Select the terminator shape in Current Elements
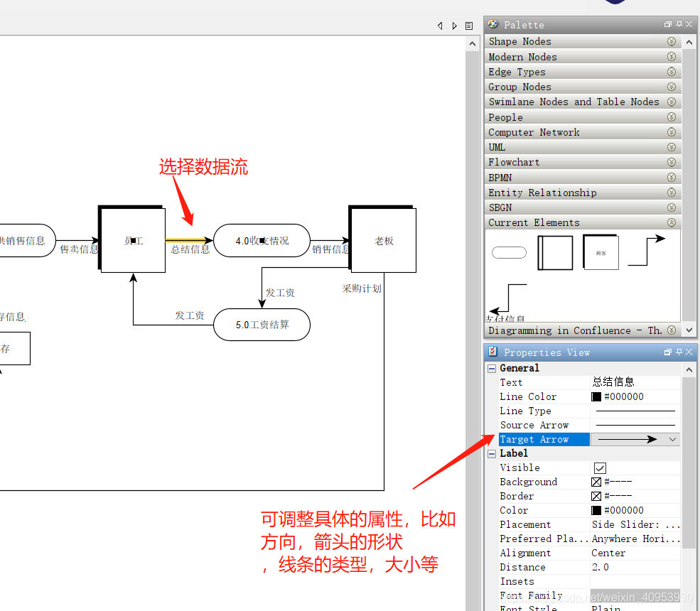700x611 pixels. click(509, 252)
